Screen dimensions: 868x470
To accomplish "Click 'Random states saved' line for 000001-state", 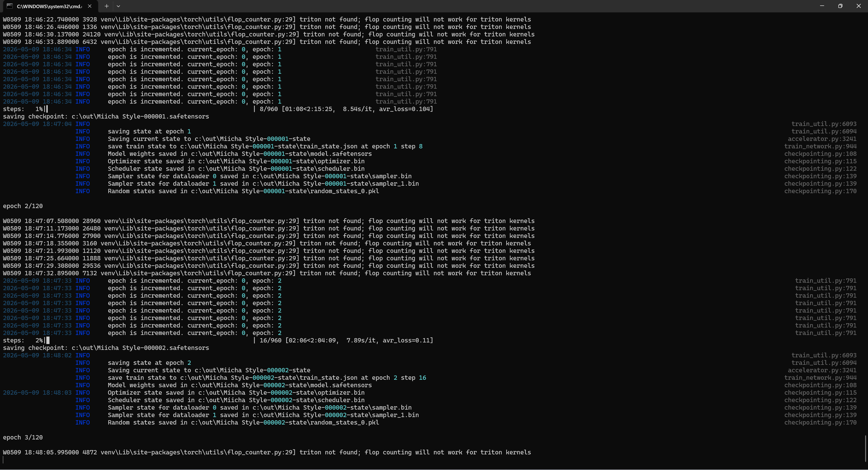I will 243,191.
